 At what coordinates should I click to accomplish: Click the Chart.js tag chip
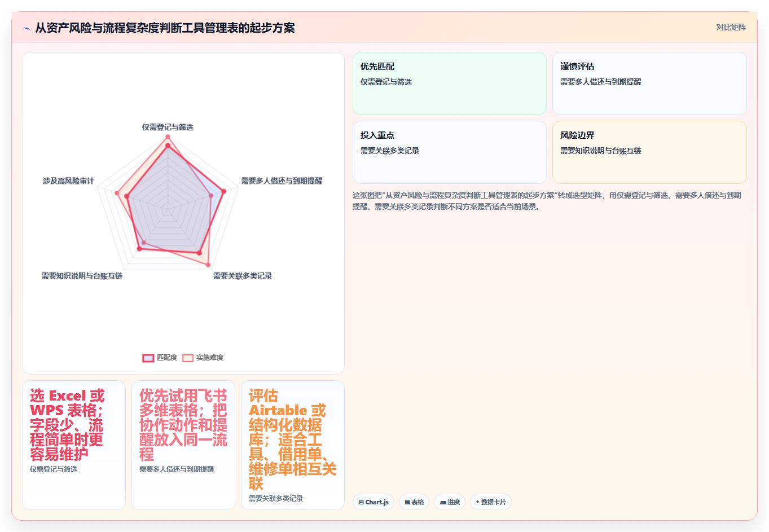tap(373, 502)
